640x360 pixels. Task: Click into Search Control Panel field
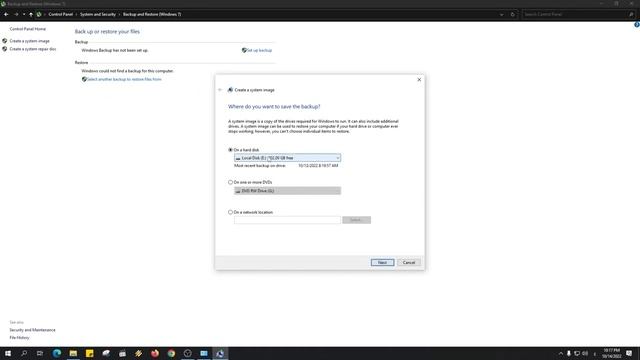click(x=574, y=14)
